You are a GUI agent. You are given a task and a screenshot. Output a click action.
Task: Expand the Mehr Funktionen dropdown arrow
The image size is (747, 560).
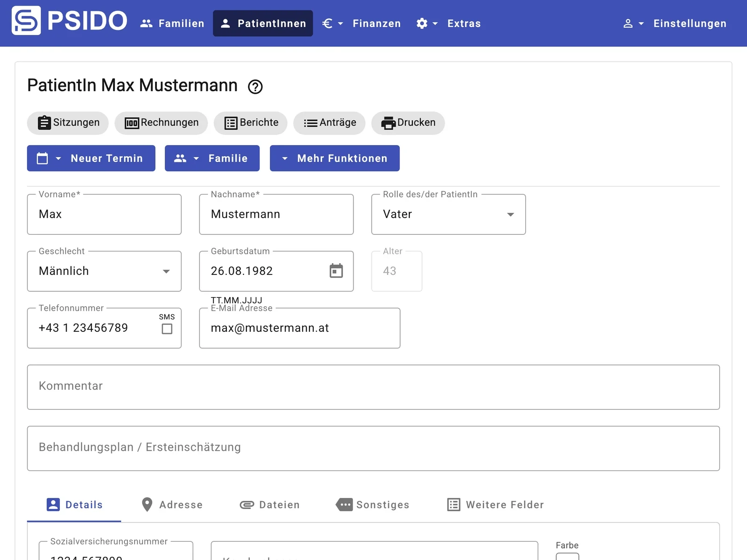[285, 159]
